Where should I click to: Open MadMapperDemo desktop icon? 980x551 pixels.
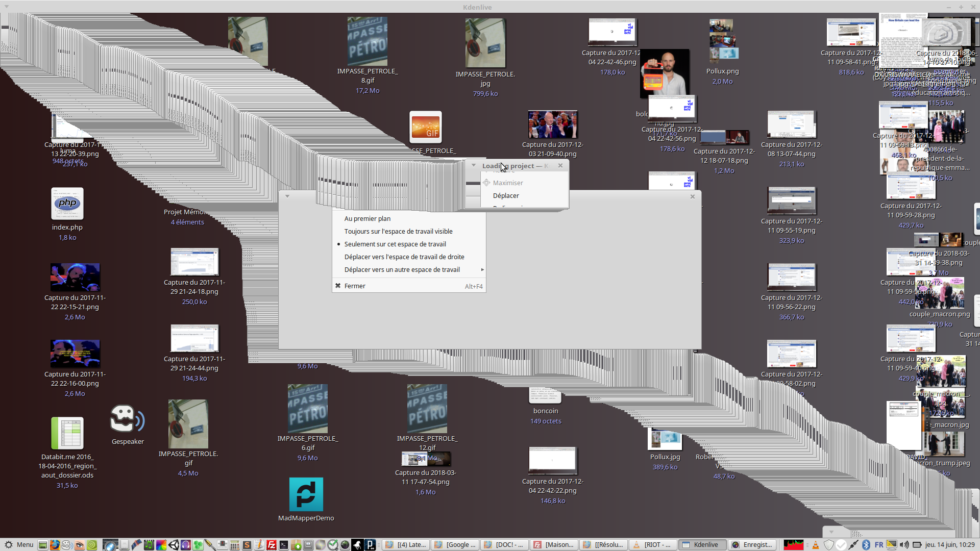point(306,494)
